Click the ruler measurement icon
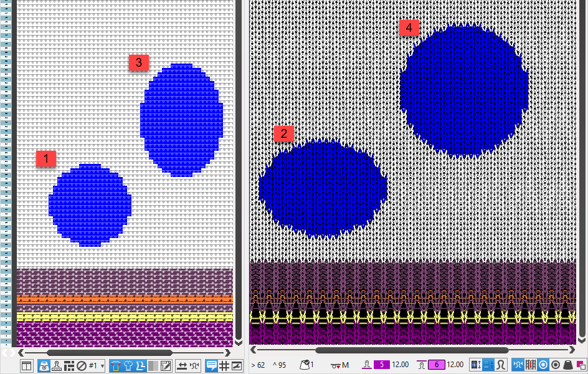 click(x=57, y=366)
